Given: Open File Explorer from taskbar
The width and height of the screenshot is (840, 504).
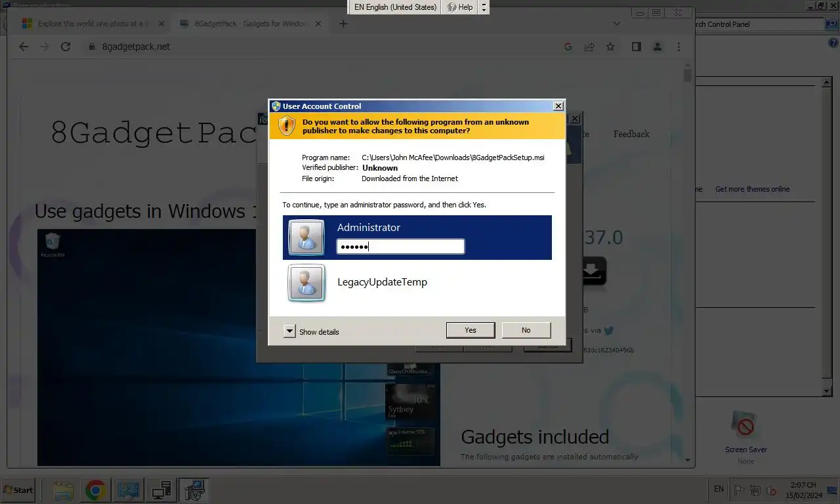Looking at the screenshot, I should 63,490.
